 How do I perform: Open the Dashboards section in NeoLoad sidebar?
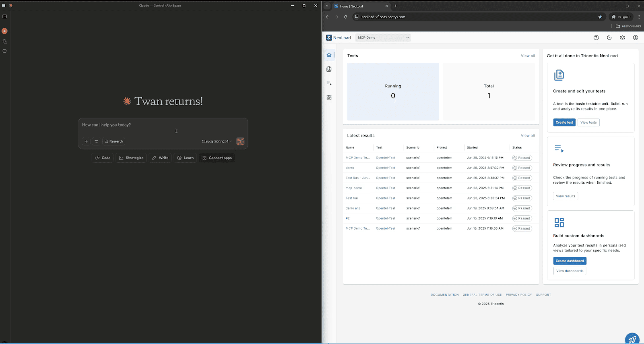329,97
